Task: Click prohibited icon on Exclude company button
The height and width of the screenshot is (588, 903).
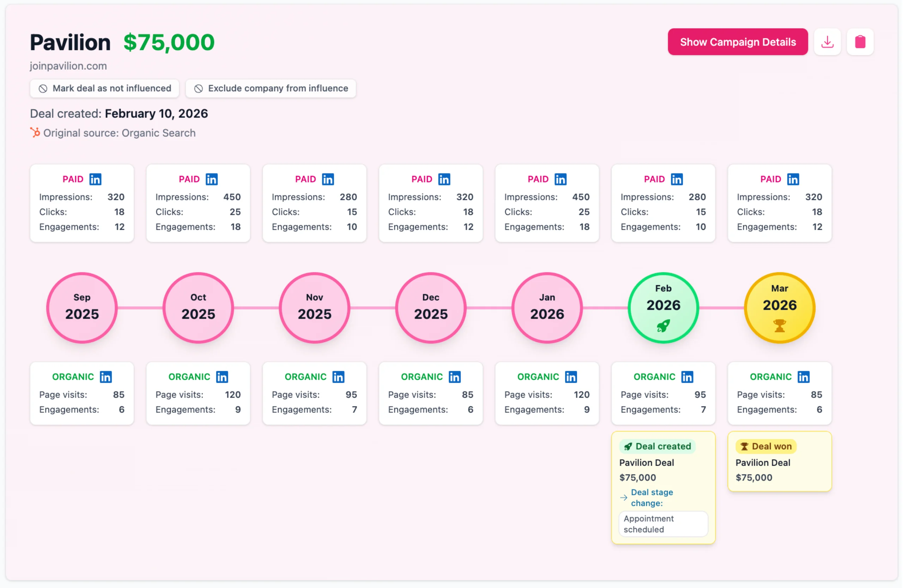Action: pyautogui.click(x=199, y=88)
